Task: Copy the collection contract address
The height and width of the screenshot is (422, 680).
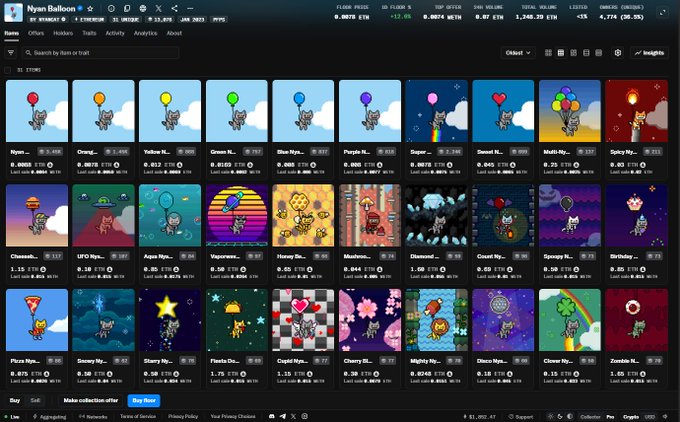Action: (x=127, y=8)
